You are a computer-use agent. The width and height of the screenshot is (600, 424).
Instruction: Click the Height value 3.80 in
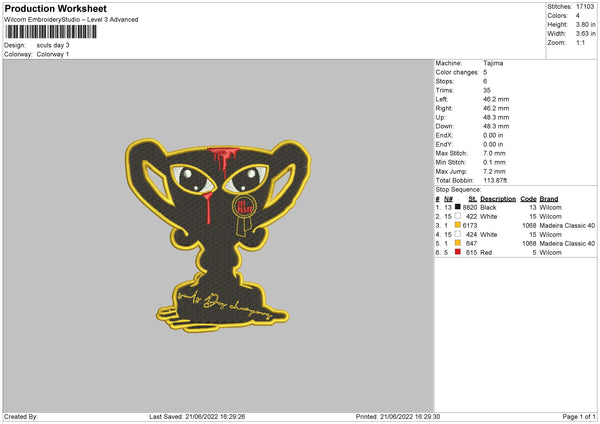pyautogui.click(x=585, y=24)
